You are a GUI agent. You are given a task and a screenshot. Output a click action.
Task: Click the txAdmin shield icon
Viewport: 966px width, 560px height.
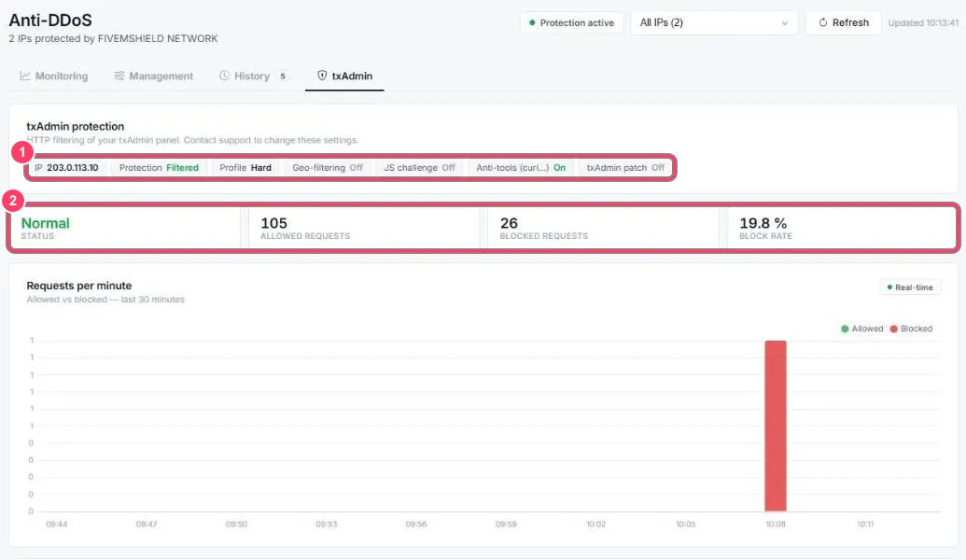point(322,76)
